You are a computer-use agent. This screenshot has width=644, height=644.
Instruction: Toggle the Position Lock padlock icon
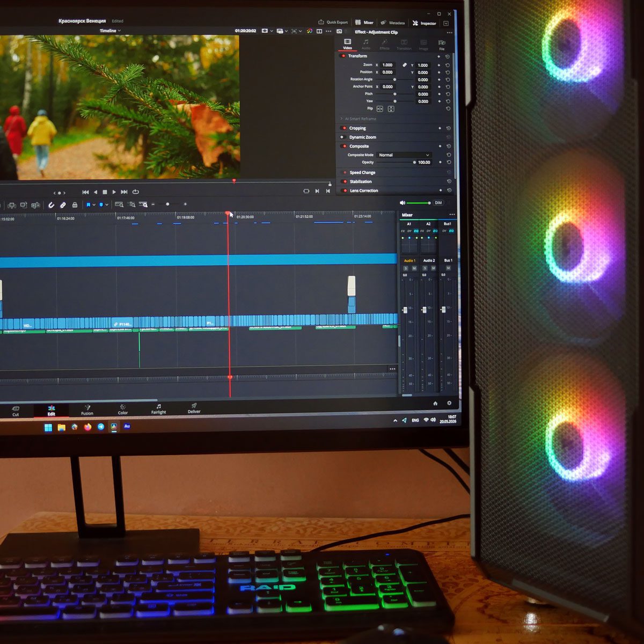(75, 205)
